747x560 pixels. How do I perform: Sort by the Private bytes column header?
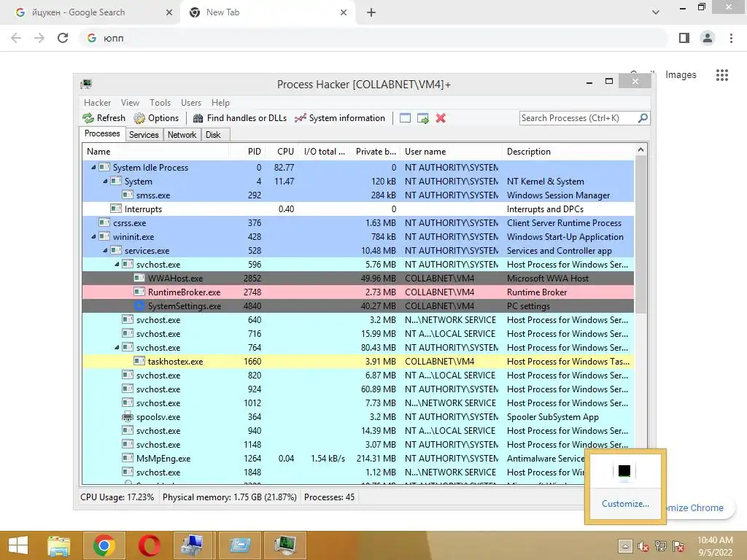373,152
